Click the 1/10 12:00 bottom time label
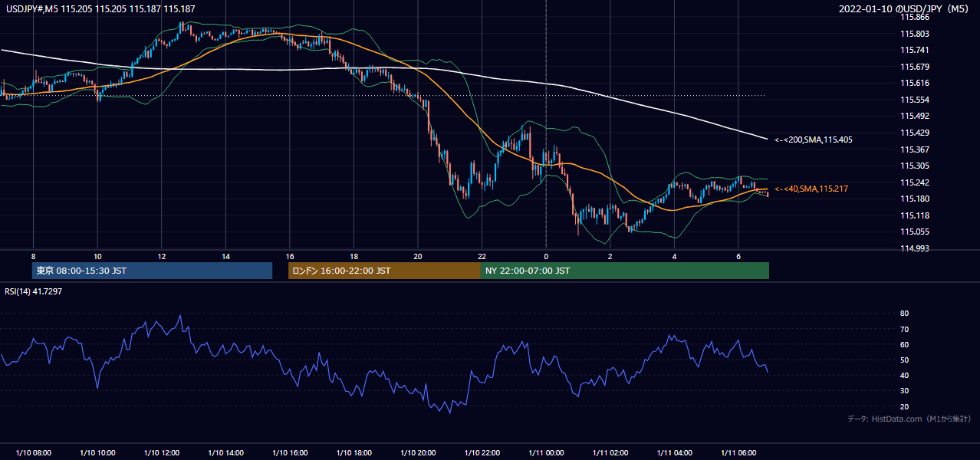The image size is (980, 460). pyautogui.click(x=161, y=453)
